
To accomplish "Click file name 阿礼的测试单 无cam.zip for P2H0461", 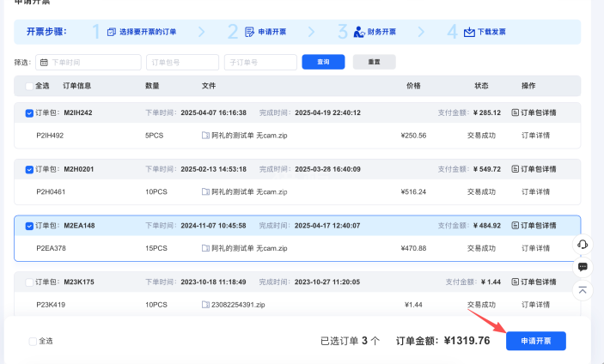I will pyautogui.click(x=249, y=191).
